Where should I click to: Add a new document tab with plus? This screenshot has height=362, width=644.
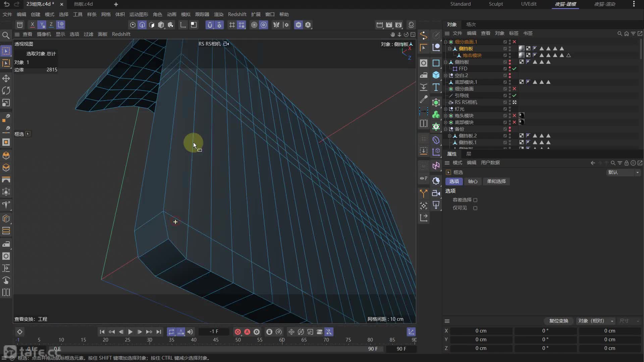tap(116, 4)
